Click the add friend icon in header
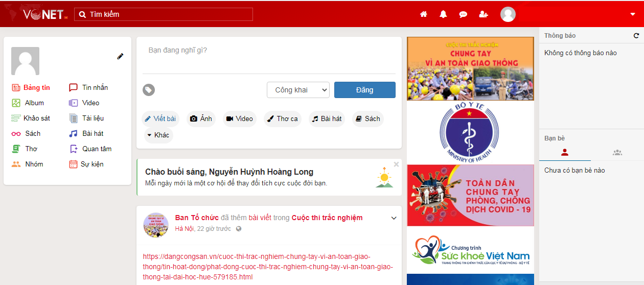 click(484, 14)
